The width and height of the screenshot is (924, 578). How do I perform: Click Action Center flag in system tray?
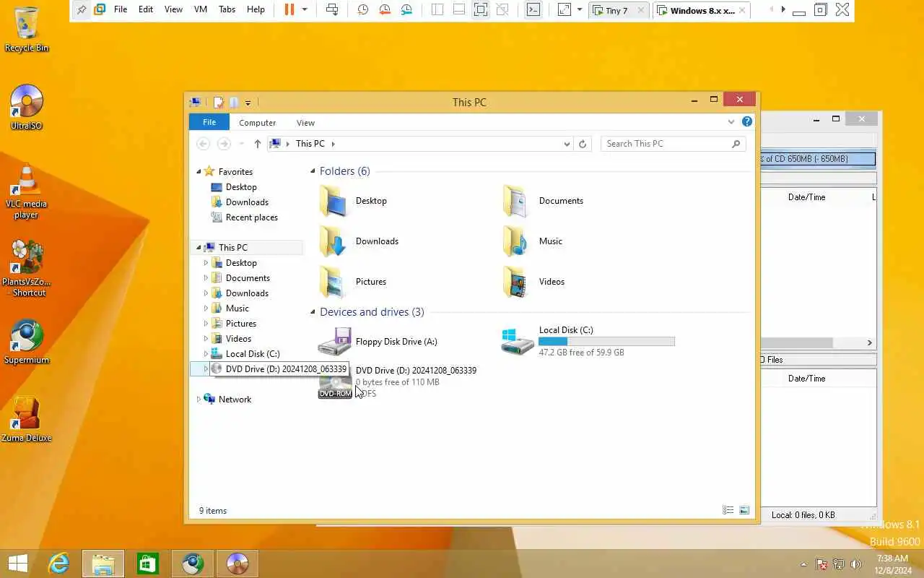pyautogui.click(x=821, y=564)
